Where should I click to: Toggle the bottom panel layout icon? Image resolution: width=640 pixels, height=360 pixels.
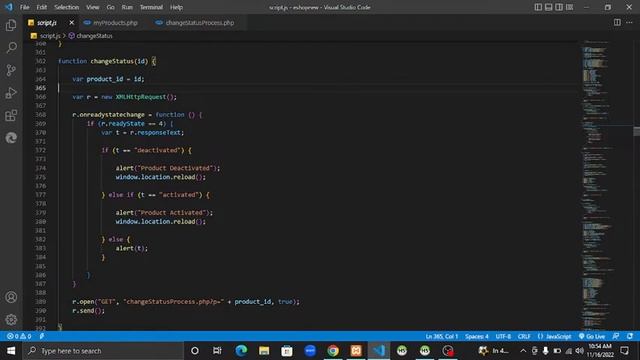[549, 7]
